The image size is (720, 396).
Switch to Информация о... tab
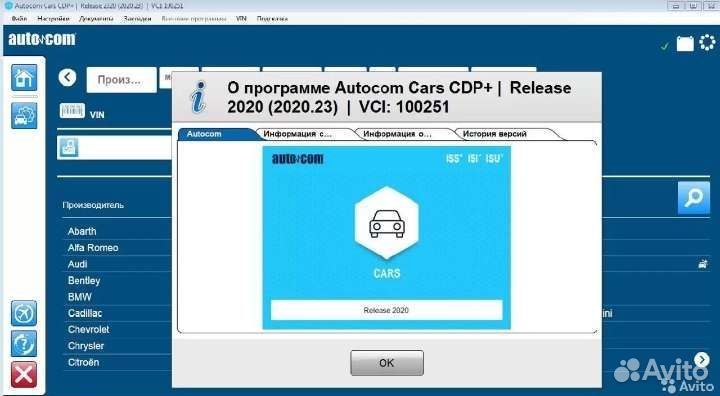click(x=403, y=134)
